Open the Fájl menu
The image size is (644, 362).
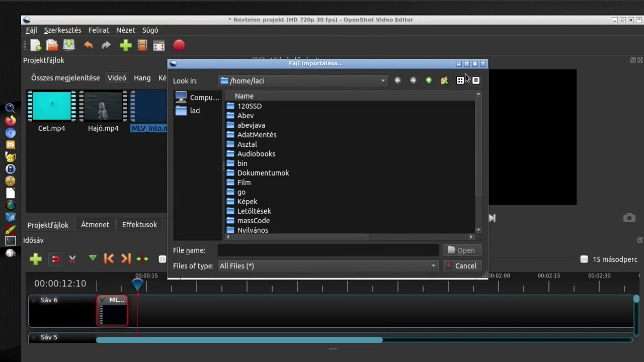[x=32, y=30]
